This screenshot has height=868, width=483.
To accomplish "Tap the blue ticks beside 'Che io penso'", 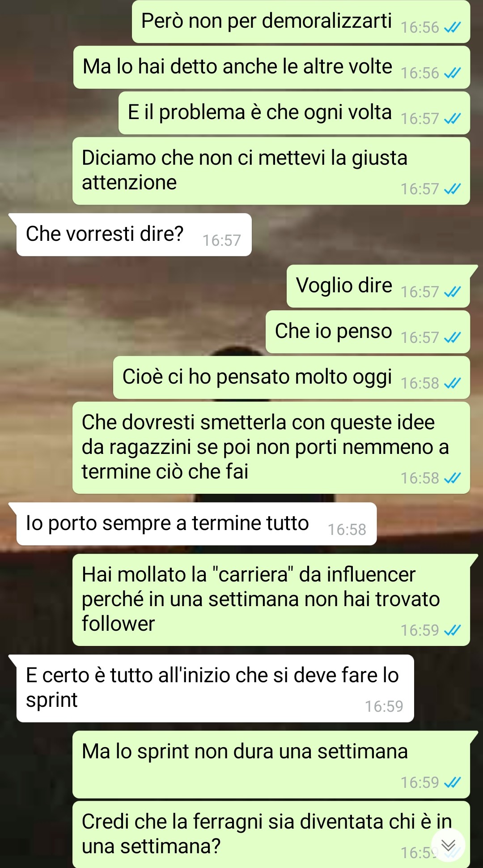I will (452, 338).
